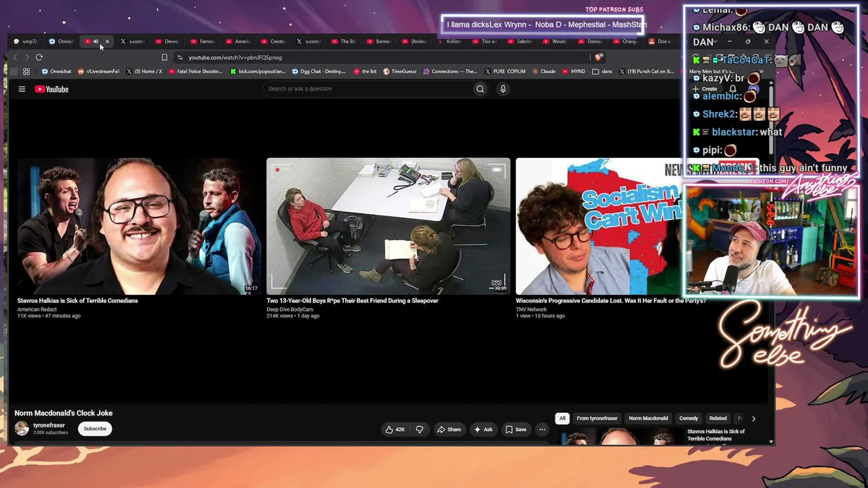Dislike the Norm Macdonald video

tap(419, 429)
